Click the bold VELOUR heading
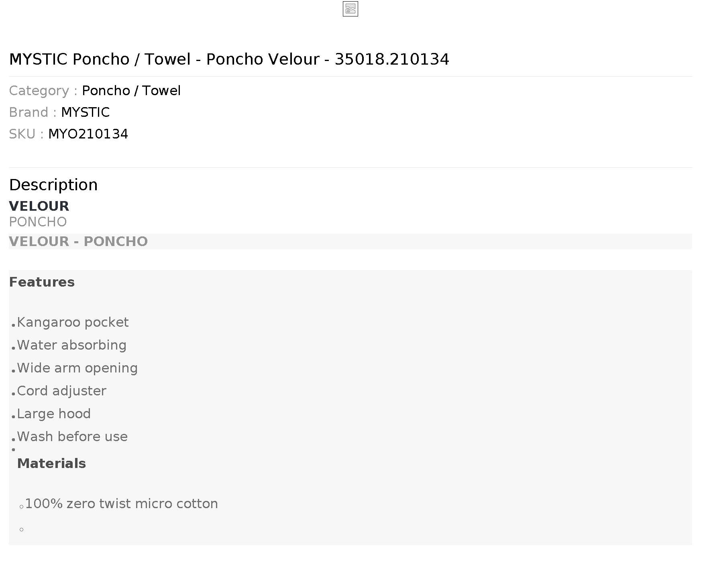 [x=39, y=206]
